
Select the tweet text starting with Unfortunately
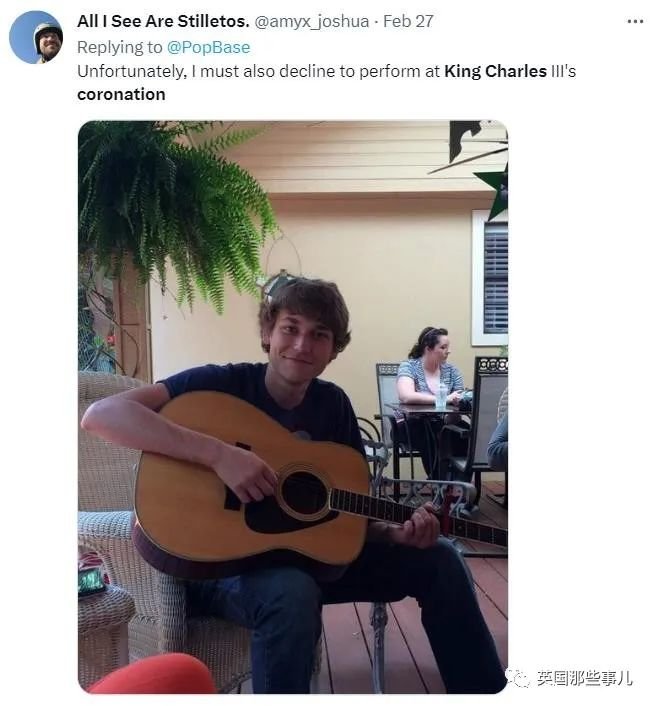coord(326,83)
